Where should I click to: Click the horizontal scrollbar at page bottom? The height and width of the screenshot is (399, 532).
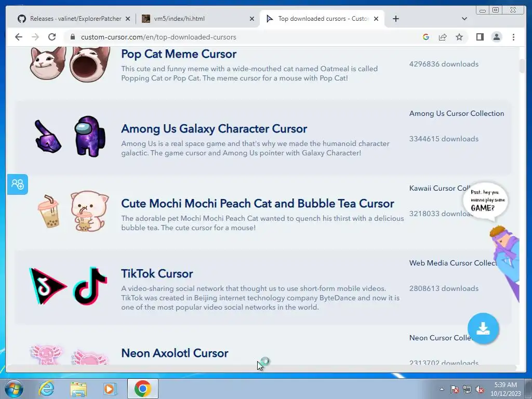click(x=261, y=368)
